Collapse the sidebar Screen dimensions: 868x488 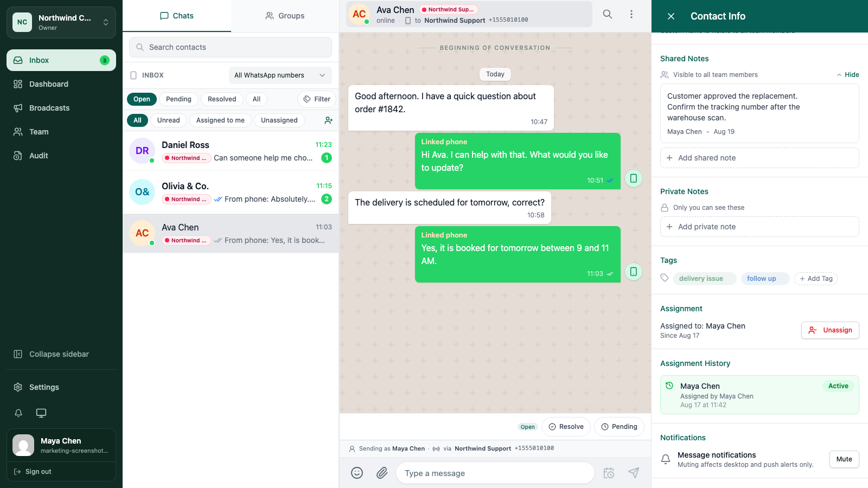pos(61,354)
